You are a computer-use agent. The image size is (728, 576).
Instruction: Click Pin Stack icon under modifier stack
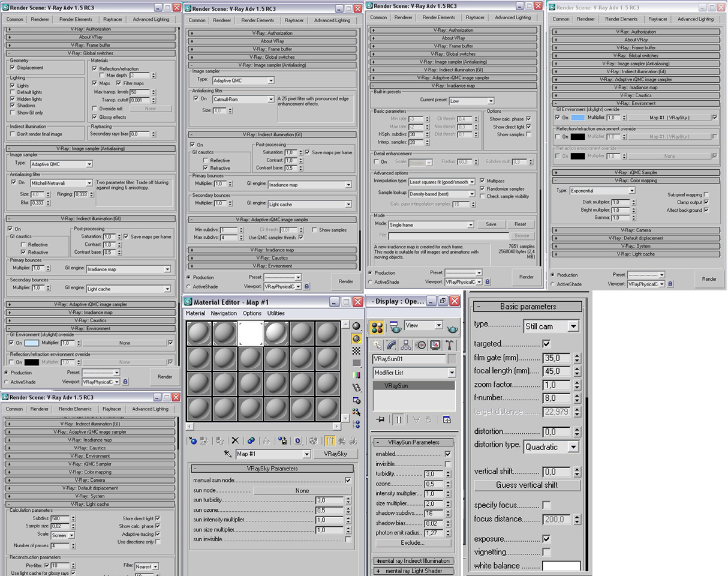click(x=379, y=419)
